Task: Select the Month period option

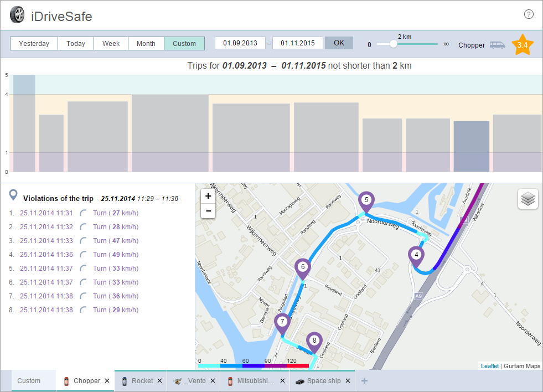Action: pos(146,44)
